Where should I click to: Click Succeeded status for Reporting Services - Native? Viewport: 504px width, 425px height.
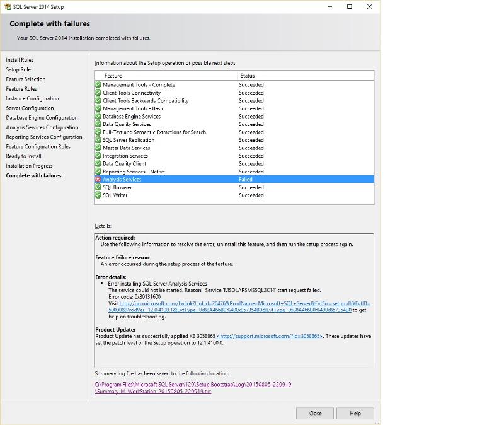[251, 172]
